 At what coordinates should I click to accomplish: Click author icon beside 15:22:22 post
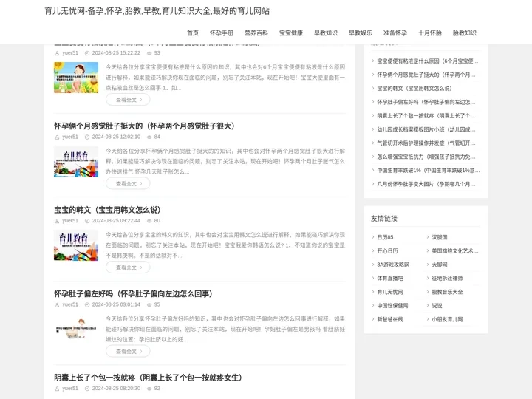click(x=57, y=53)
